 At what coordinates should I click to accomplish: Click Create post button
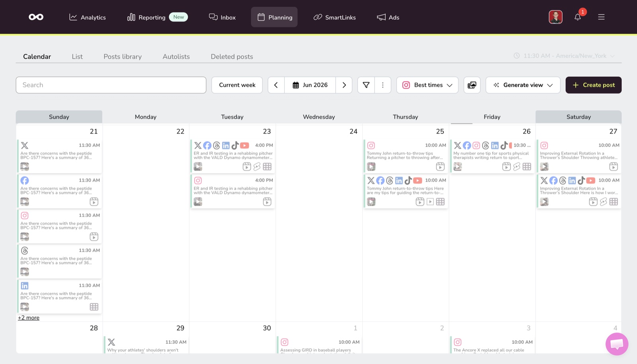(x=593, y=85)
